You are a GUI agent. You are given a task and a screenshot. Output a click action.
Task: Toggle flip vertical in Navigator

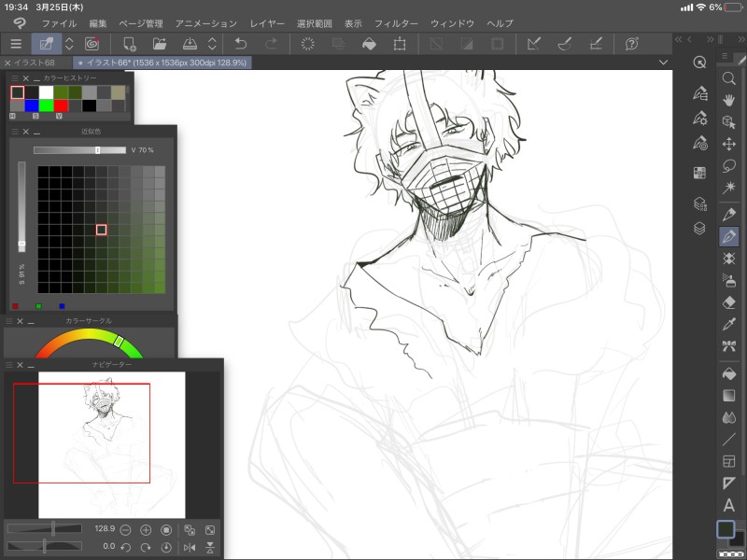[x=209, y=548]
